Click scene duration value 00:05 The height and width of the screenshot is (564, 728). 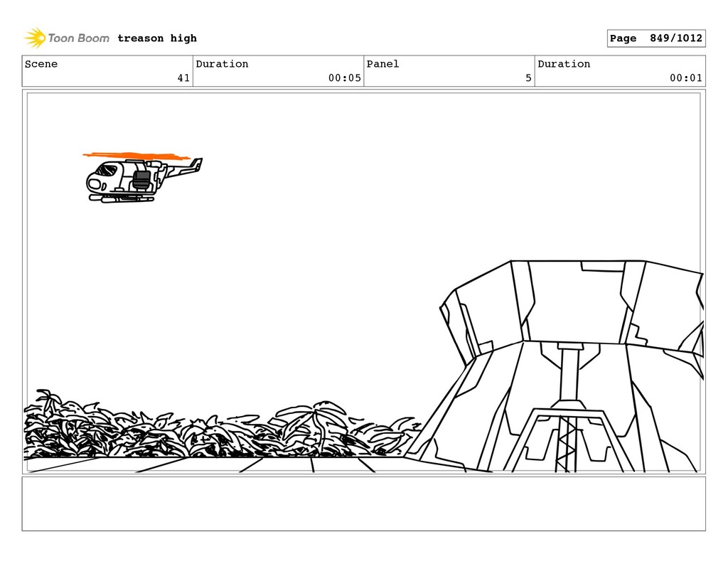(x=345, y=78)
